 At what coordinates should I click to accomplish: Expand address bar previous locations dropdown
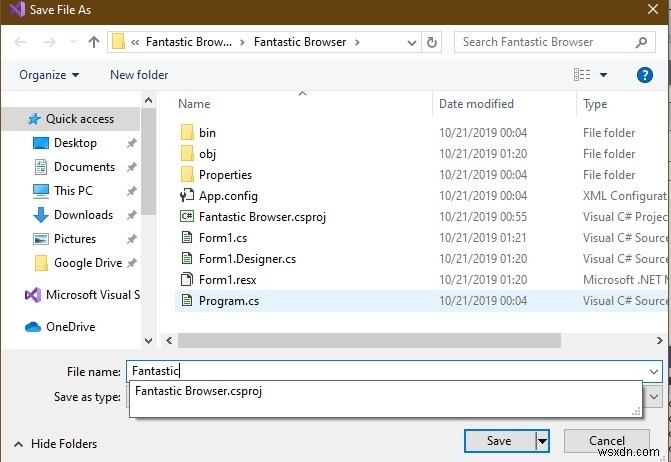coord(412,42)
